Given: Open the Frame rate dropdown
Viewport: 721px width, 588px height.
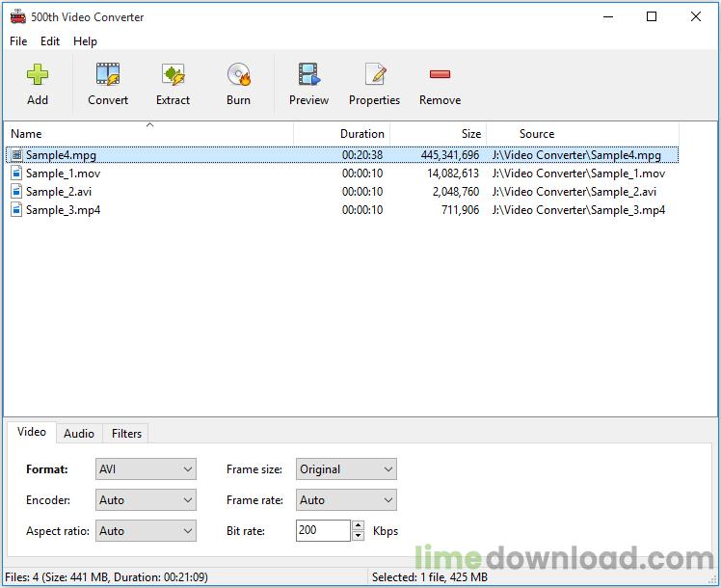Looking at the screenshot, I should [x=346, y=499].
